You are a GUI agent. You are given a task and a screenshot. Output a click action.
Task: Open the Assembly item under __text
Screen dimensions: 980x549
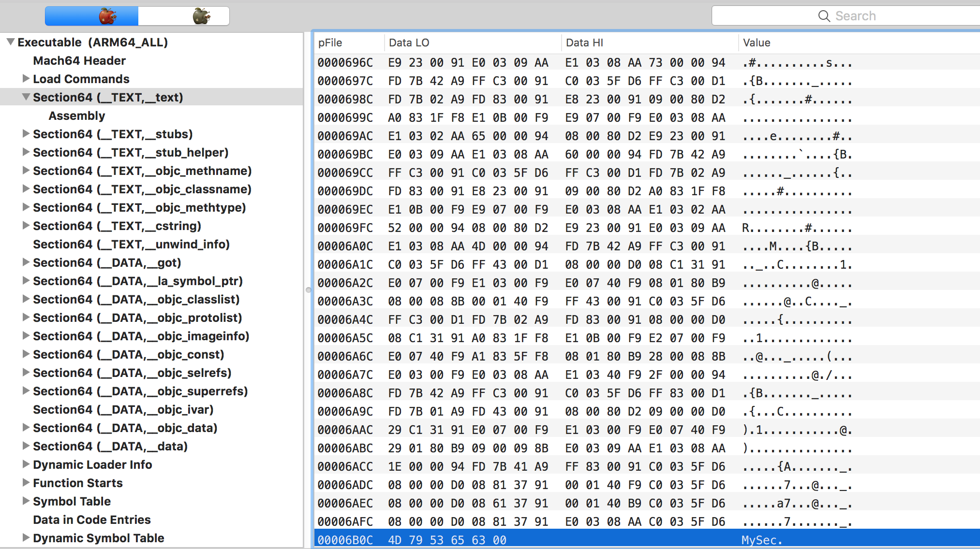[76, 116]
